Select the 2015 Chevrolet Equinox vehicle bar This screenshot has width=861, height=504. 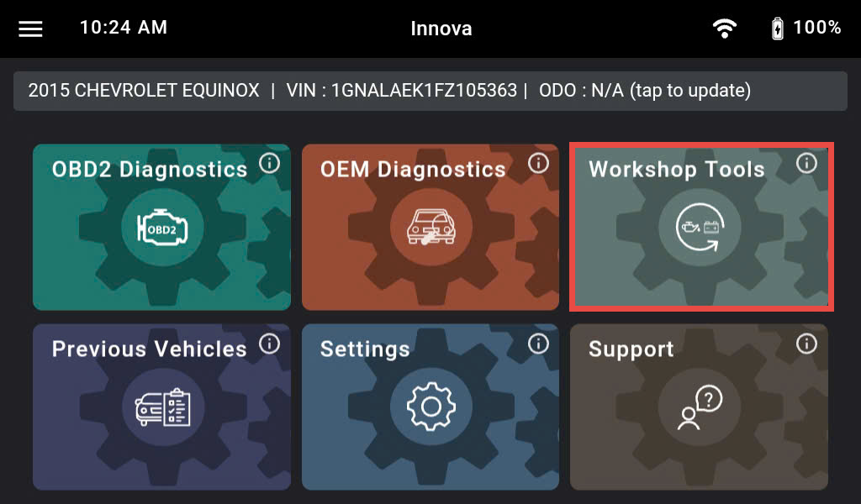click(x=430, y=91)
